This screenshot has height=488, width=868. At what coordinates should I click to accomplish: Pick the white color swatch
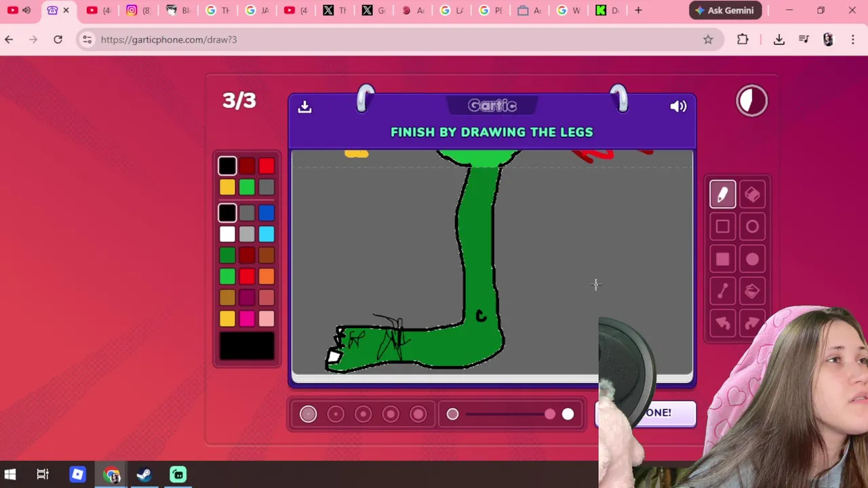[x=227, y=235]
